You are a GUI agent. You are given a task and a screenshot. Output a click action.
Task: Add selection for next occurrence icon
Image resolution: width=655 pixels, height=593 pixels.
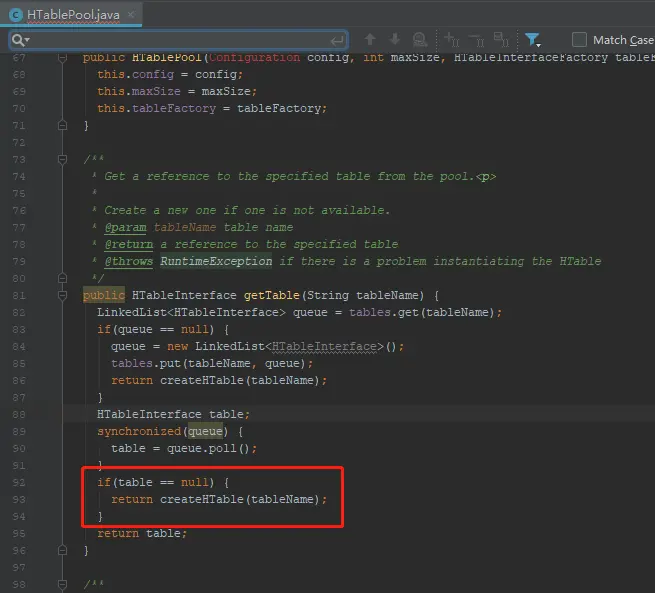tap(452, 40)
